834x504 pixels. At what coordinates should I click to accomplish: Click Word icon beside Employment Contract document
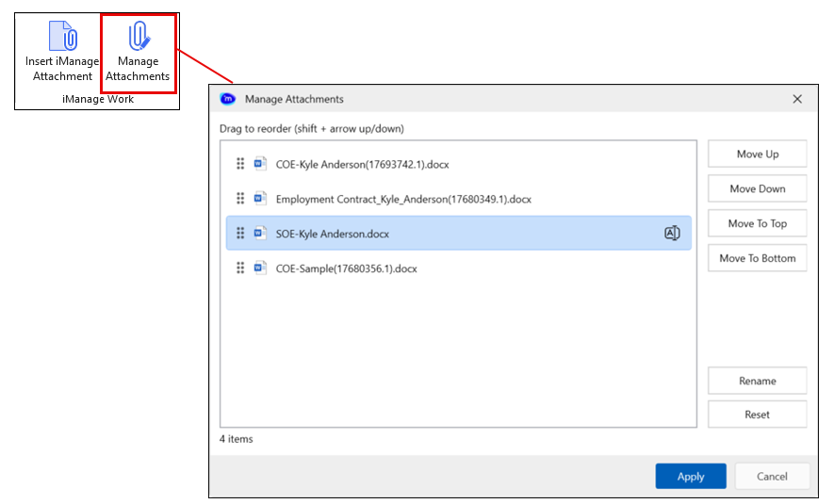click(x=260, y=199)
